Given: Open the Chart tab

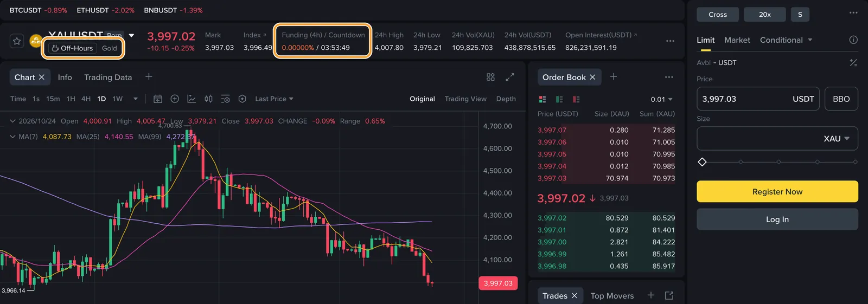Looking at the screenshot, I should tap(24, 77).
